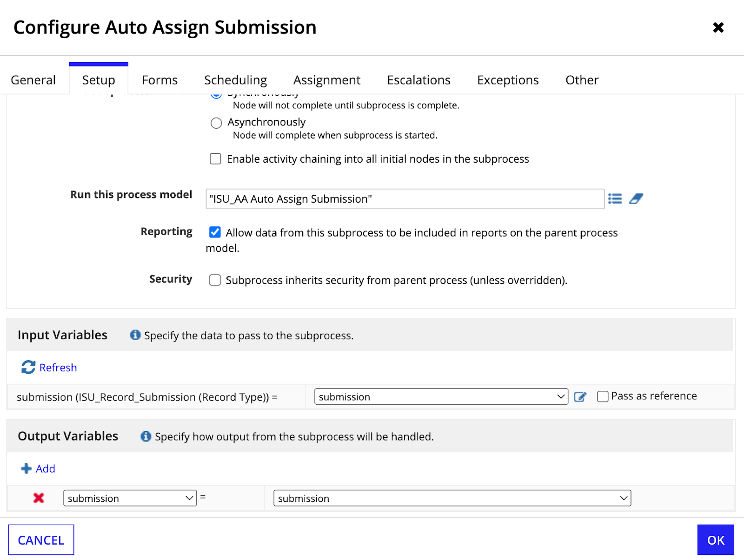Enable activity chaining into initial nodes

click(x=215, y=159)
